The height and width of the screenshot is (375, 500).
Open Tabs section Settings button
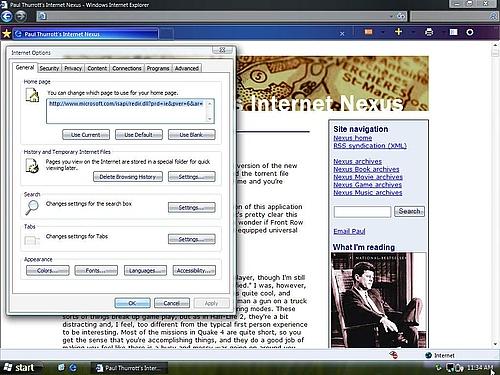click(x=192, y=239)
